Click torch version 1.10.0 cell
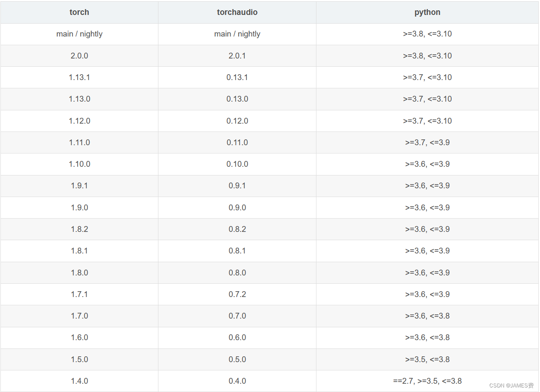This screenshot has height=392, width=540. [79, 164]
